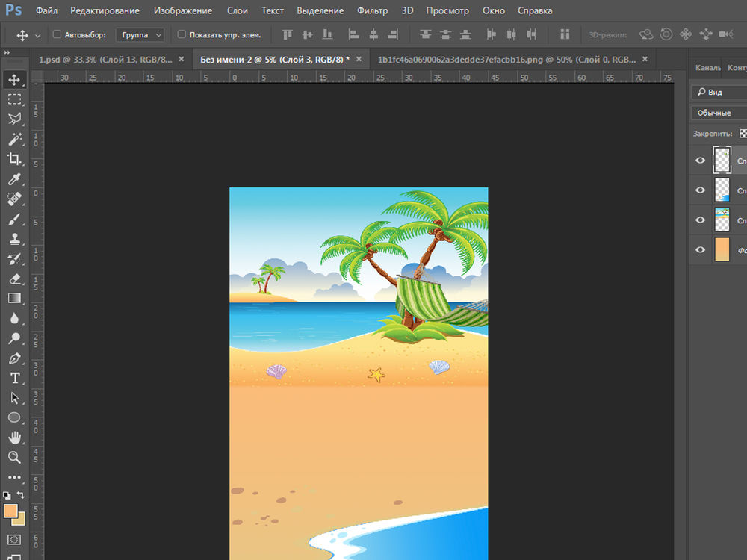Select the Lasso tool
Viewport: 747px width, 560px height.
point(14,119)
